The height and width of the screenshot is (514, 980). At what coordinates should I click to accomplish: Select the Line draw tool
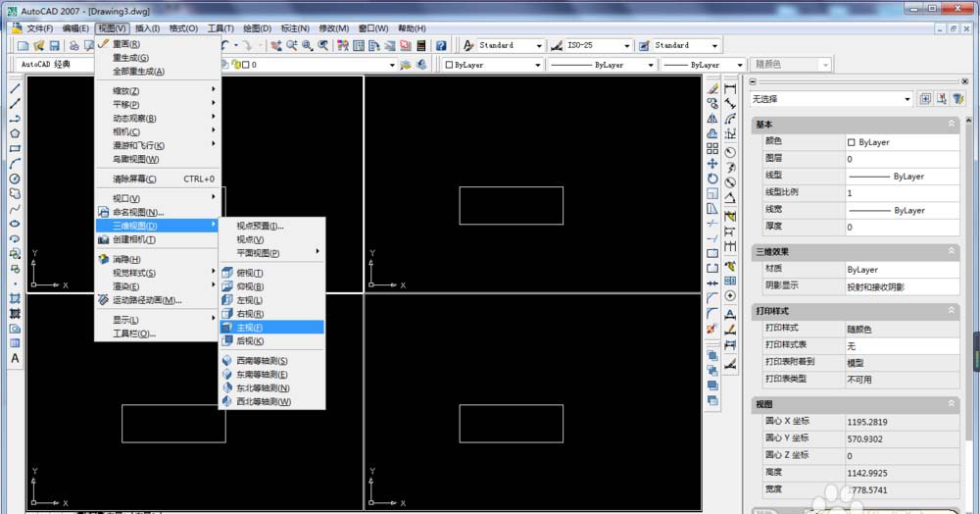[x=15, y=89]
